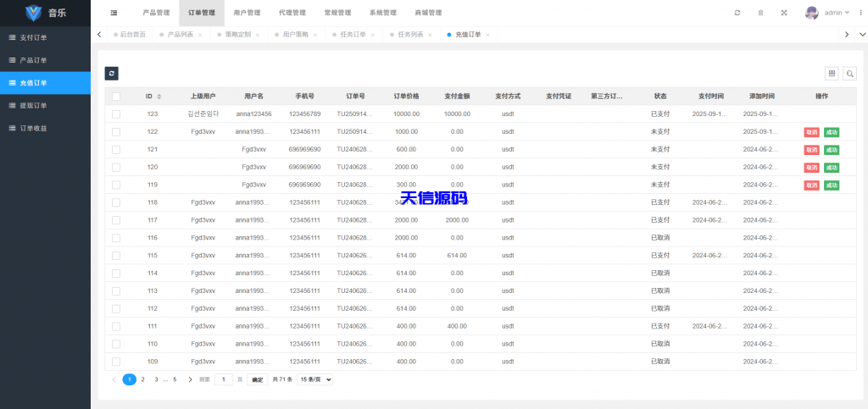868x409 pixels.
Task: Close the 用户策略 tab
Action: [315, 35]
